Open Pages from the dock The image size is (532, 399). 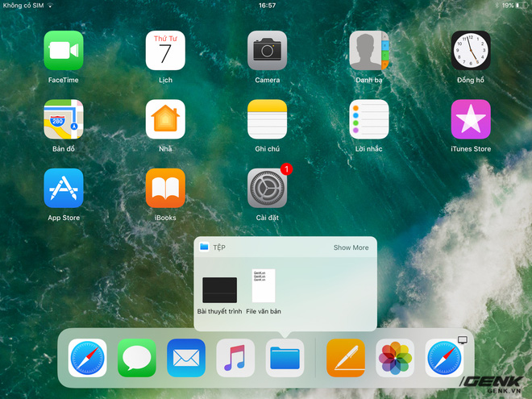click(345, 358)
